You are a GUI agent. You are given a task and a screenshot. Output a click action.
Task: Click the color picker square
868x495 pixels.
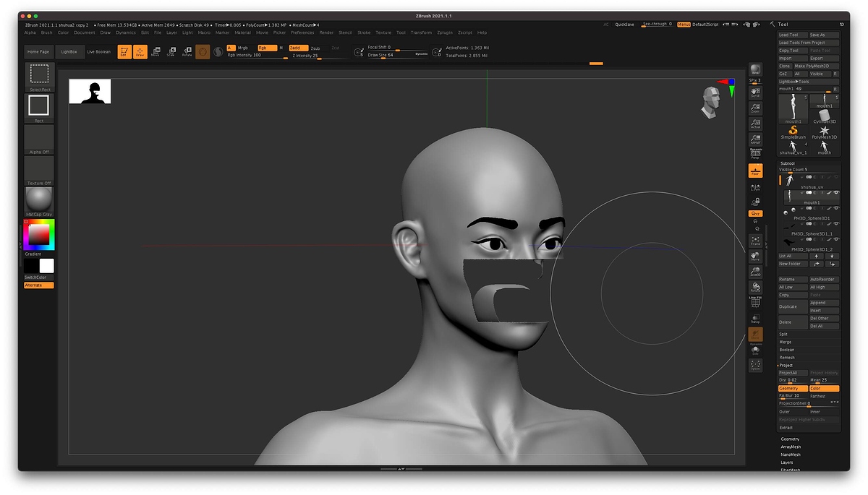pyautogui.click(x=39, y=234)
